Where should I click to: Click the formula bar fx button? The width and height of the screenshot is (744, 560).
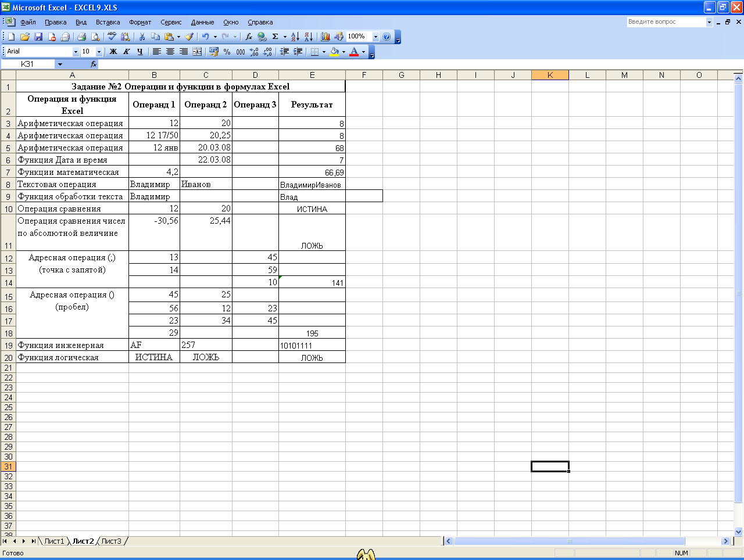pyautogui.click(x=94, y=64)
